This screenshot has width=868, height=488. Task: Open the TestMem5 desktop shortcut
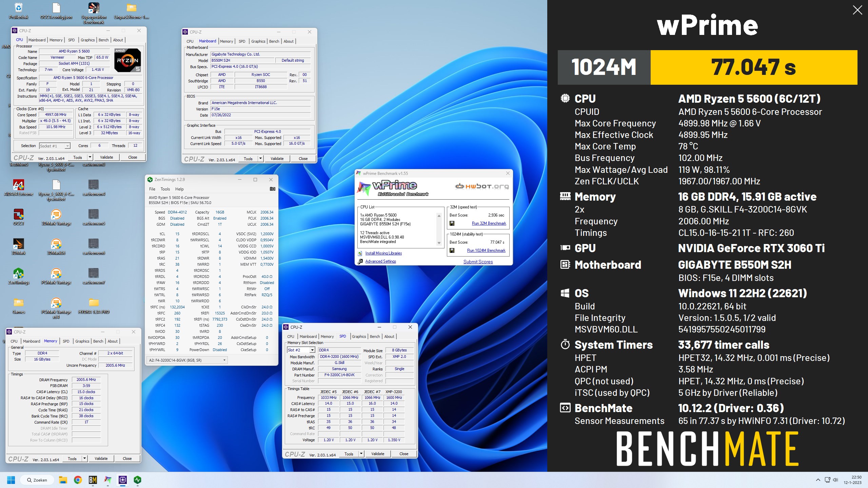click(19, 164)
